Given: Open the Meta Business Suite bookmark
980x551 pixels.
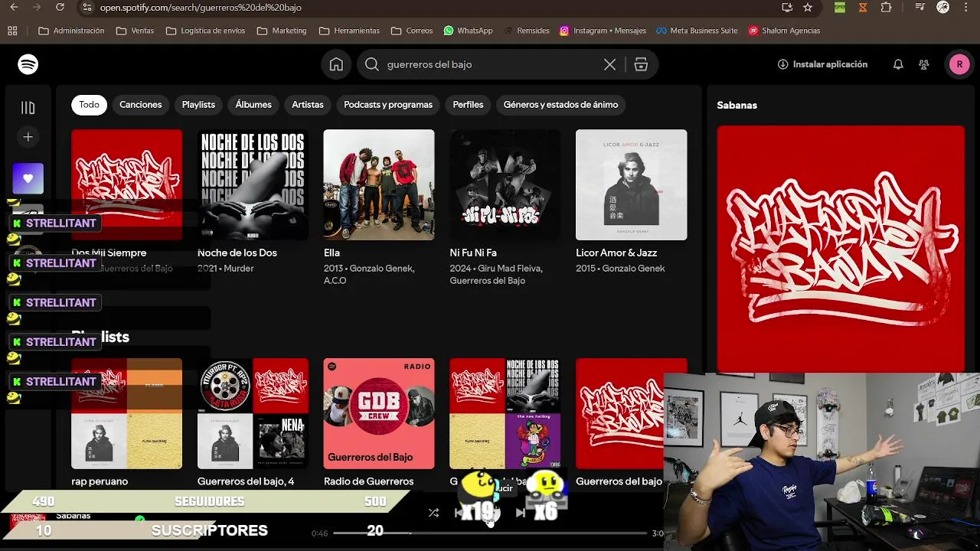Looking at the screenshot, I should pos(697,31).
